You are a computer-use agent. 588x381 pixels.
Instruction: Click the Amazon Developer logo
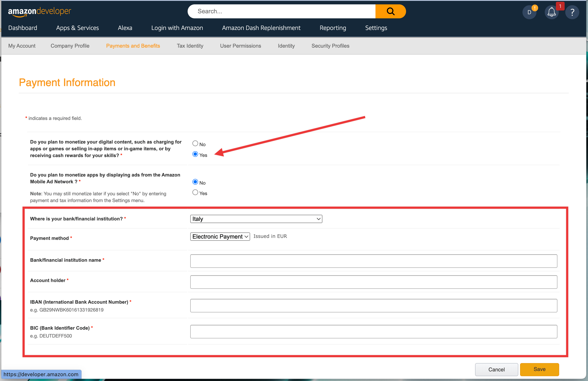[40, 11]
